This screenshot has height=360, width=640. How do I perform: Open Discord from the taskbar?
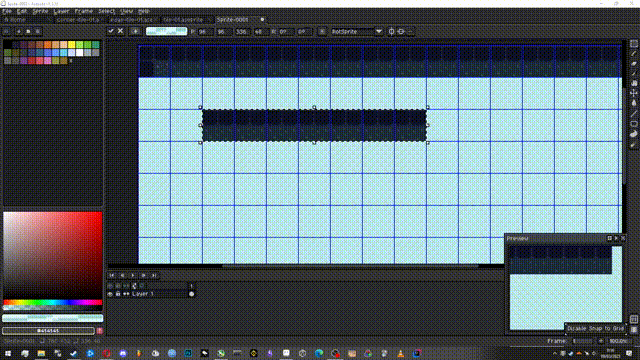coord(123,353)
